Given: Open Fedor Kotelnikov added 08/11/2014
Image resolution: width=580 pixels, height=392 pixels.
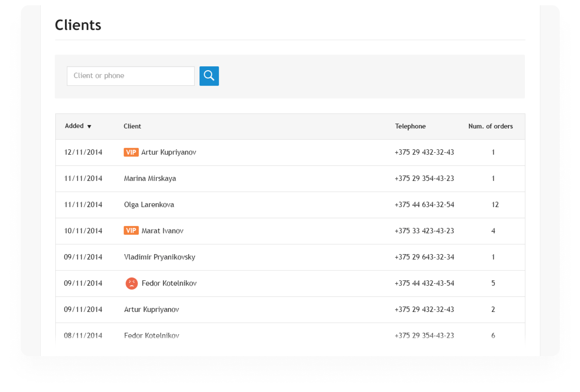Looking at the screenshot, I should pyautogui.click(x=151, y=335).
